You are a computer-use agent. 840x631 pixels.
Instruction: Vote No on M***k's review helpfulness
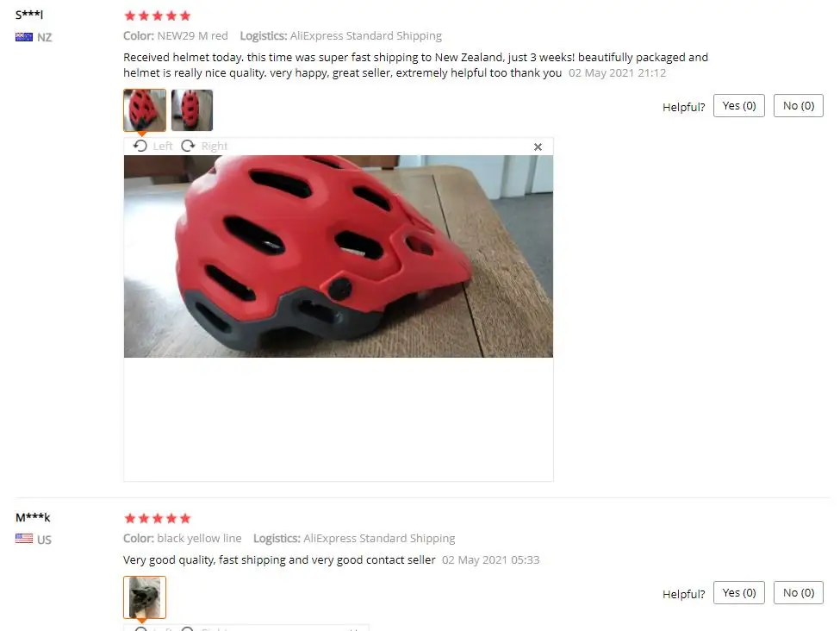pos(798,592)
